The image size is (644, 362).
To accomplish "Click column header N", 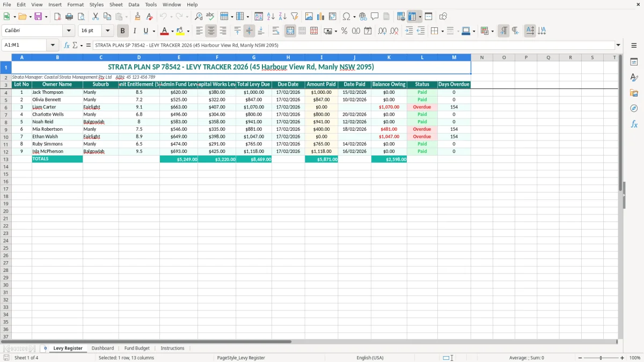I will coord(482,57).
